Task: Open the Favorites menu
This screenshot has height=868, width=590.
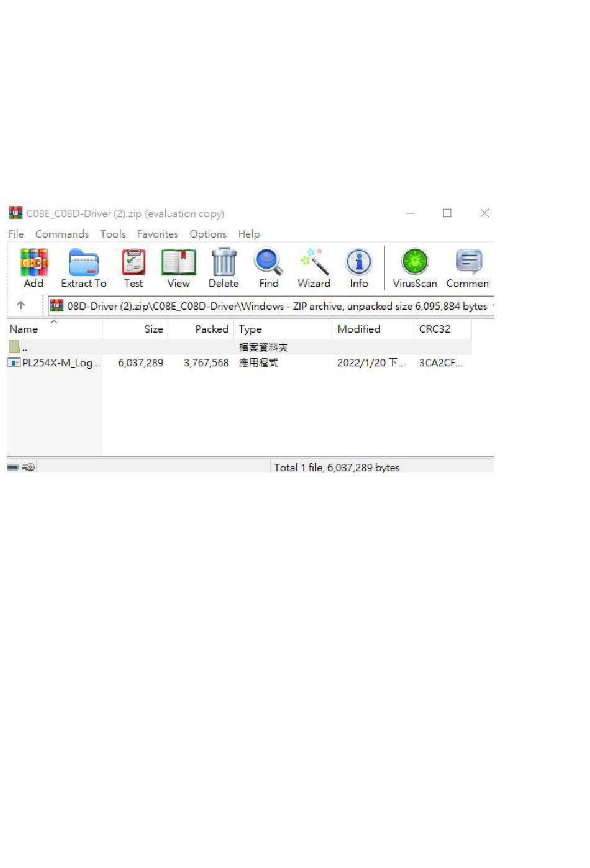Action: point(158,234)
